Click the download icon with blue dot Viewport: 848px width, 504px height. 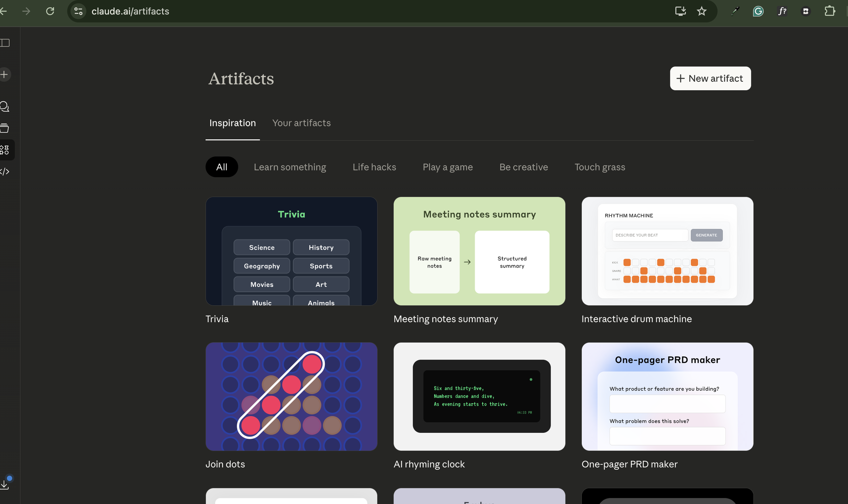click(x=5, y=484)
